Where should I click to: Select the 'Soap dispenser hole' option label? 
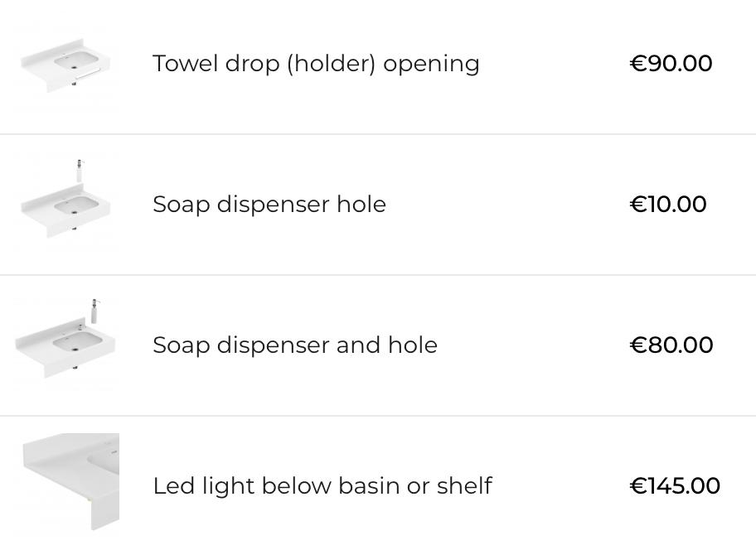click(269, 205)
